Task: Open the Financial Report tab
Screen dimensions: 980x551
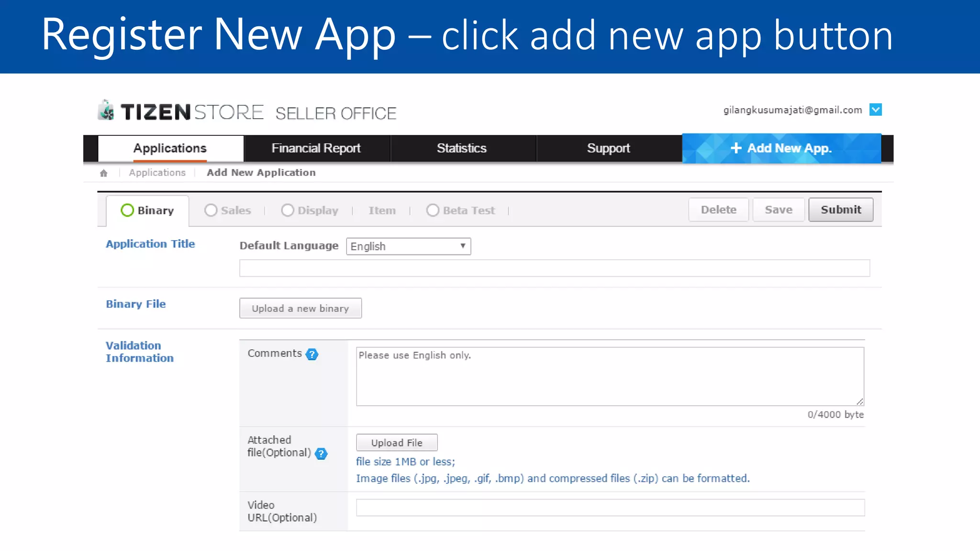Action: (x=316, y=148)
